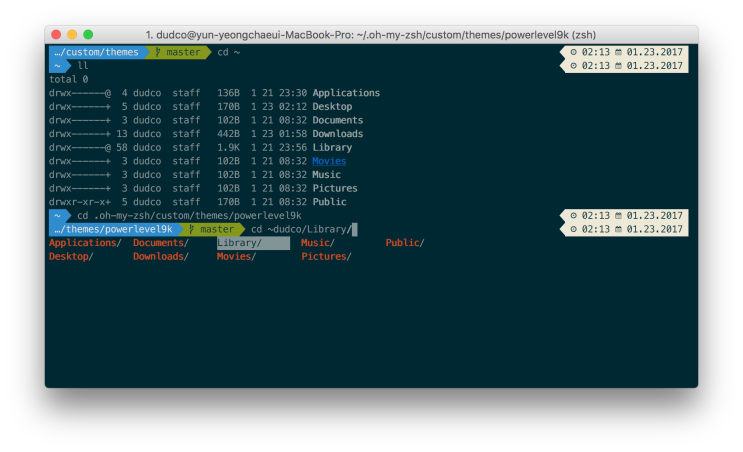The height and width of the screenshot is (452, 743).
Task: Select the Downloads directory name in listing
Action: [337, 134]
